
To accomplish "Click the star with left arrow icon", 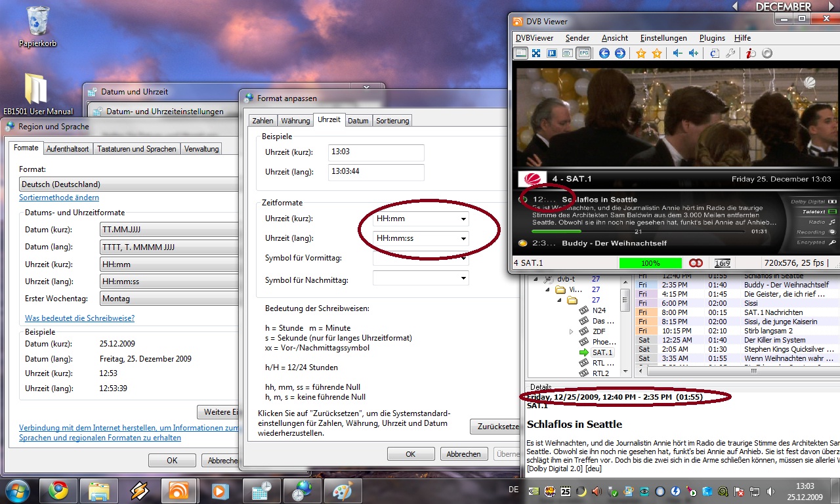I will pos(641,53).
